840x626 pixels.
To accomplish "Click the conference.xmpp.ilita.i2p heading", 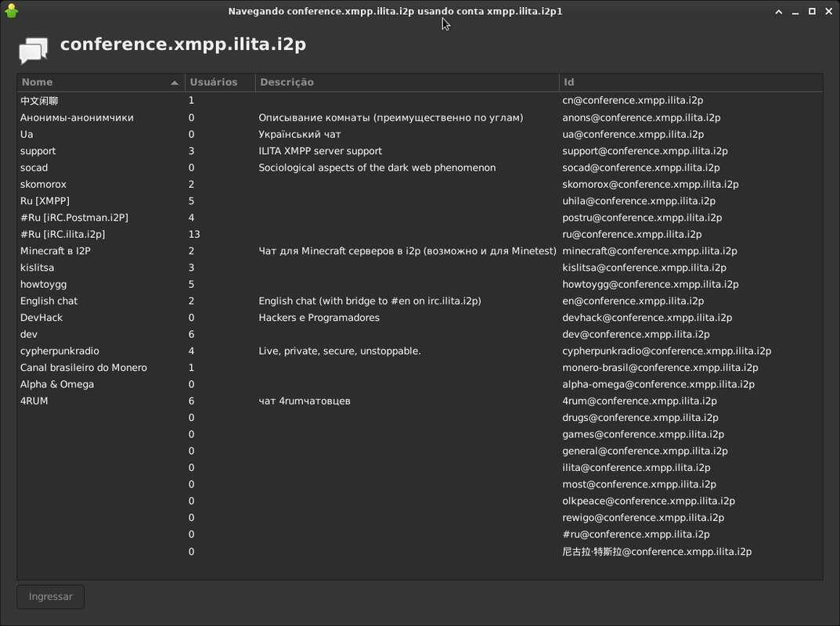I will [183, 44].
